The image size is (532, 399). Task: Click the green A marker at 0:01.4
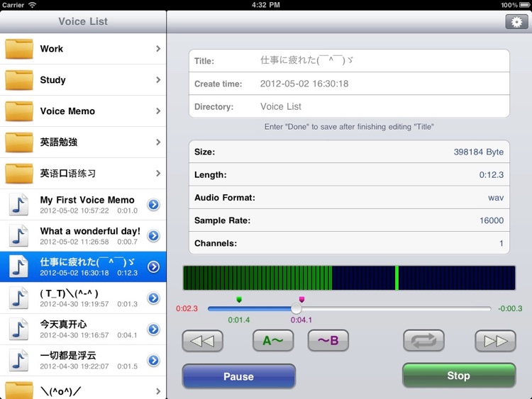[239, 300]
